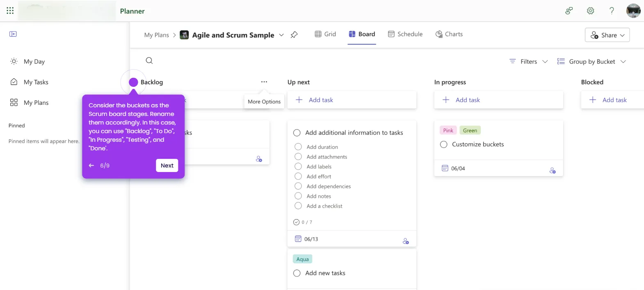This screenshot has width=644, height=290.
Task: Click the Pinned section heading
Action: pyautogui.click(x=17, y=125)
